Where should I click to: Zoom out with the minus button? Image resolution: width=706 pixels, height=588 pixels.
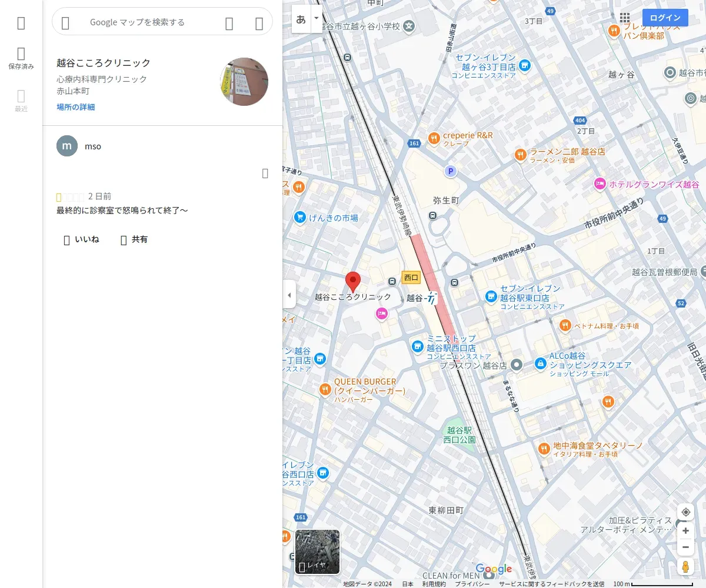point(685,547)
